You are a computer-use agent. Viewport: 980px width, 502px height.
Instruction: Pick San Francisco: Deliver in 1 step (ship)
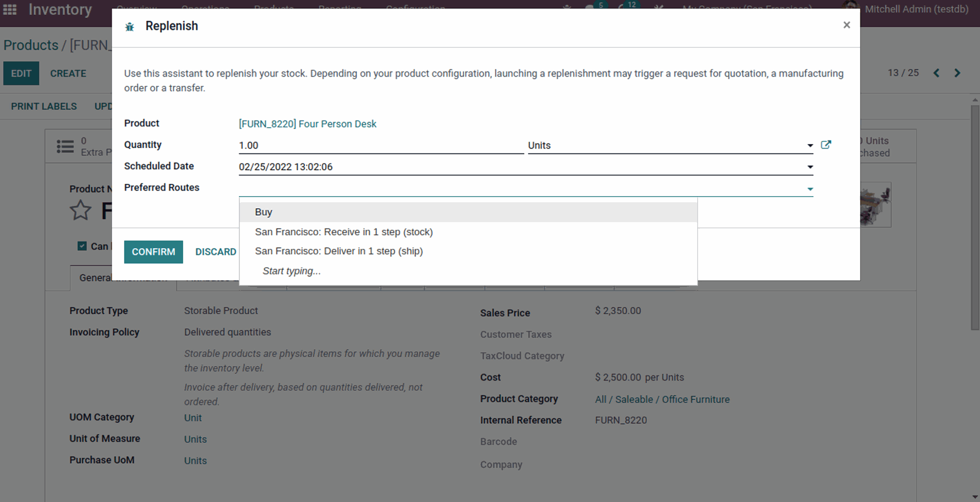click(338, 251)
